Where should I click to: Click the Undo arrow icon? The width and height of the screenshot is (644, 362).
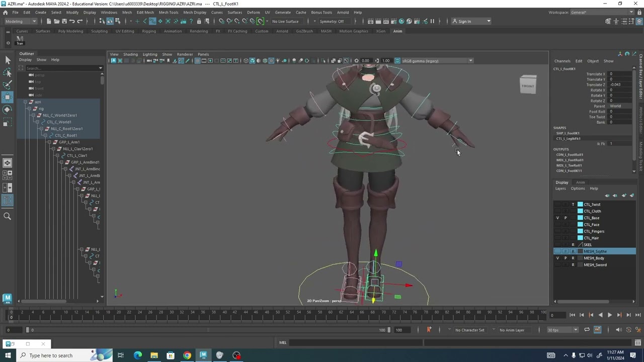72,21
